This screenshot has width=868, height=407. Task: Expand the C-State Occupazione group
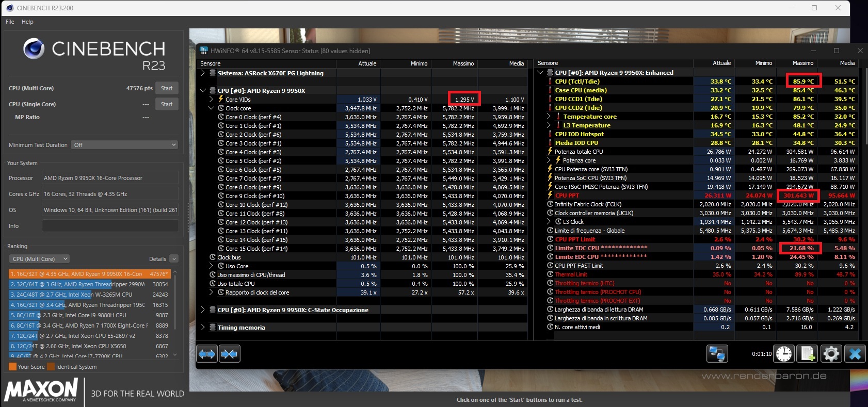tap(203, 310)
